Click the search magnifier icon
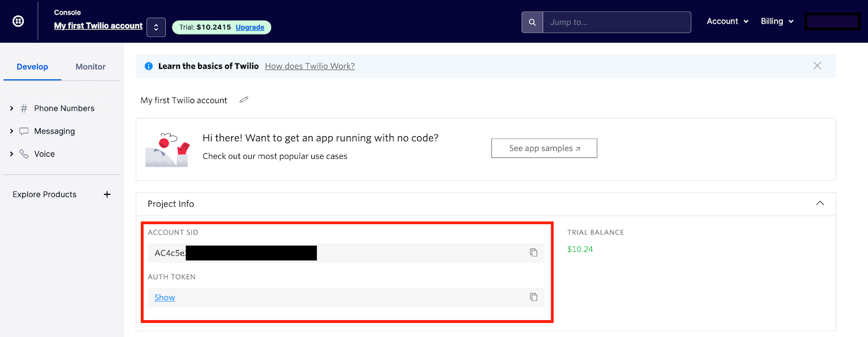 tap(532, 22)
